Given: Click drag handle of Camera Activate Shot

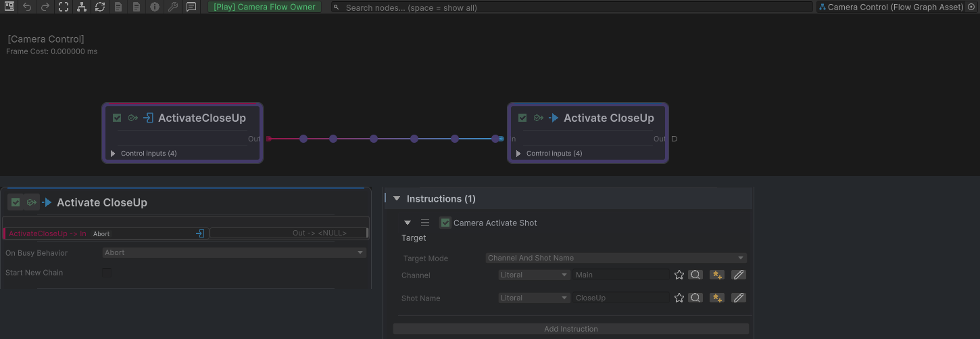Looking at the screenshot, I should coord(425,223).
